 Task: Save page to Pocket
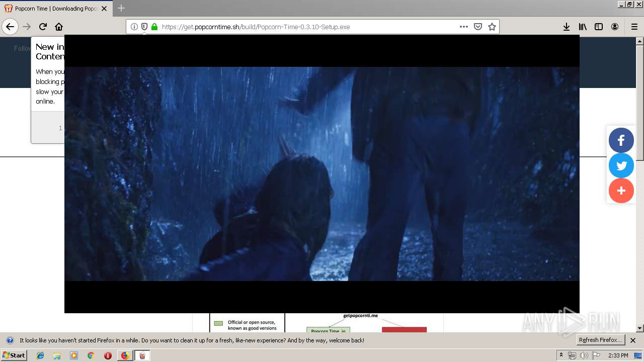tap(478, 27)
